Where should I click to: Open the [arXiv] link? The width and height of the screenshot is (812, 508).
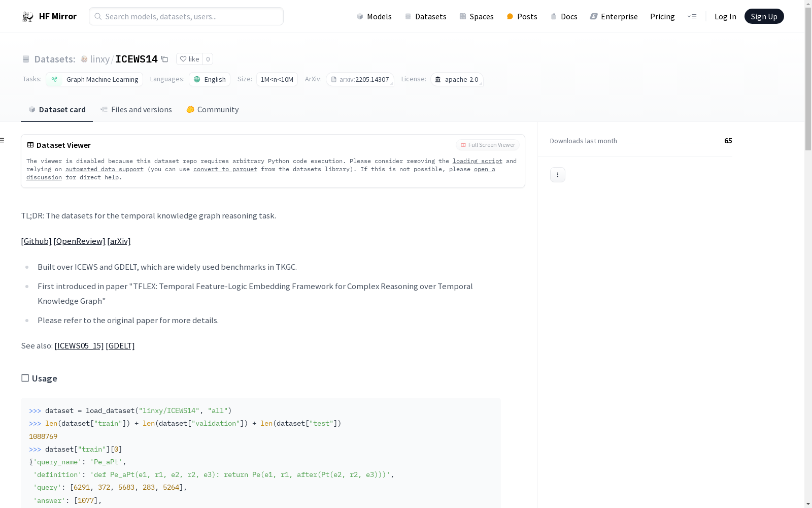(x=119, y=241)
